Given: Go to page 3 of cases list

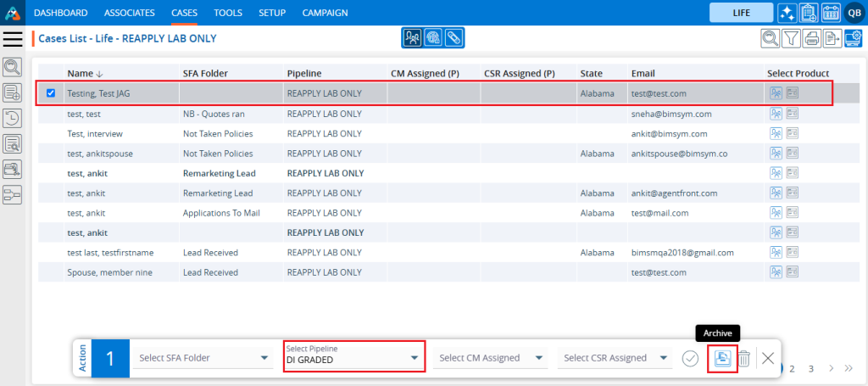Looking at the screenshot, I should point(810,369).
